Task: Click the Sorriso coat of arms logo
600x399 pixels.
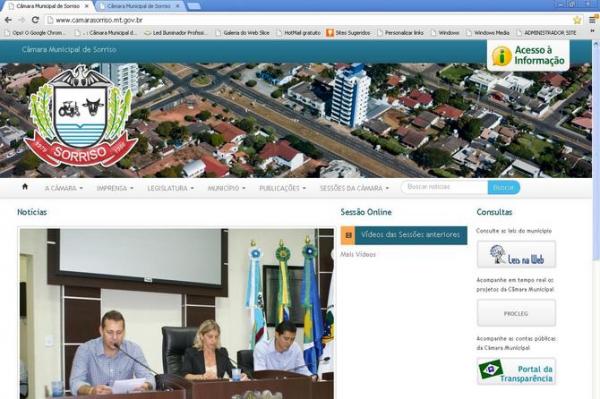Action: click(x=80, y=116)
